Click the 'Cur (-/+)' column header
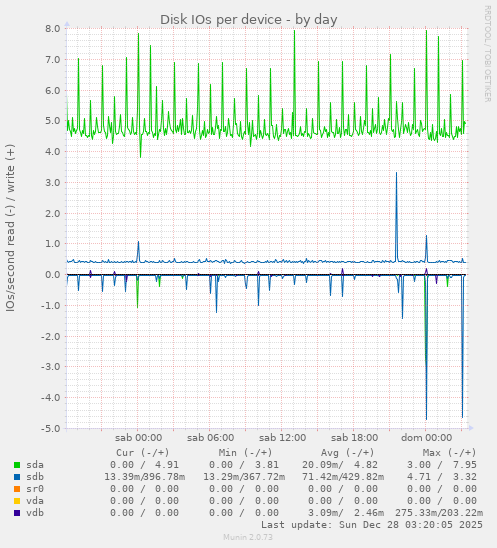497x548 pixels. click(x=143, y=453)
